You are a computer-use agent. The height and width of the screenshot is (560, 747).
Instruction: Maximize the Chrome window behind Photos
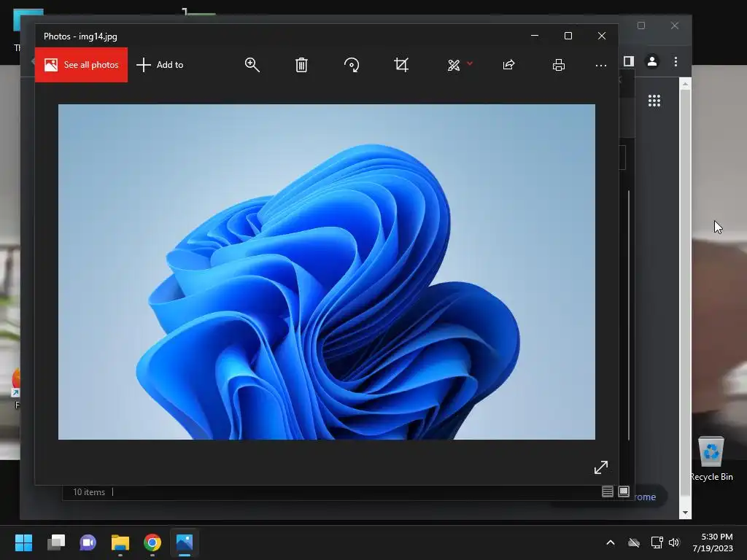641,26
